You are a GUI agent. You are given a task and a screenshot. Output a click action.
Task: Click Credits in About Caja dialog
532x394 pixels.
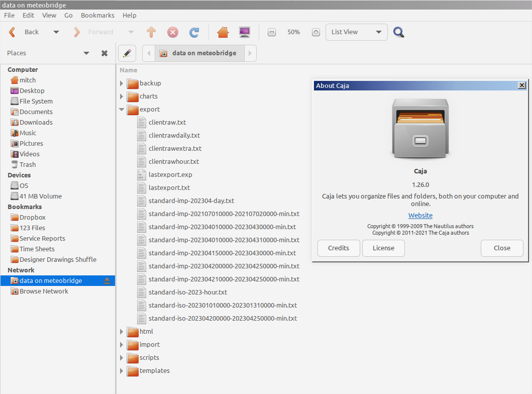tap(339, 248)
